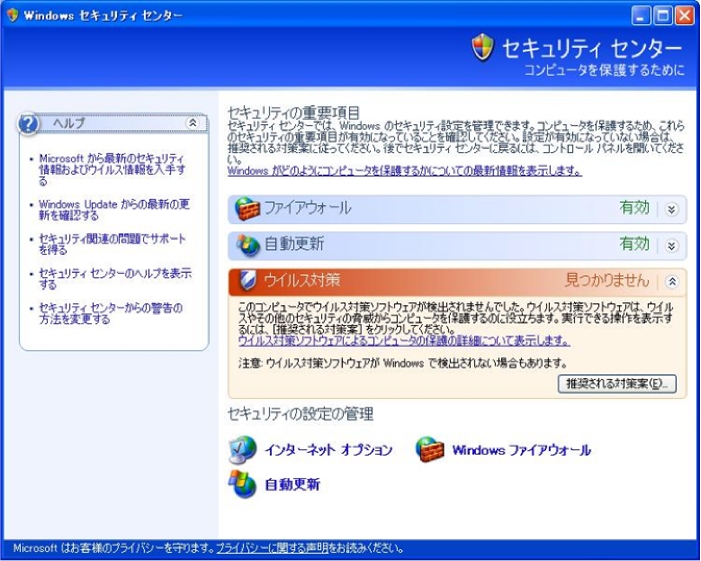Click the 自動更新 globe icon in status bar

244,244
